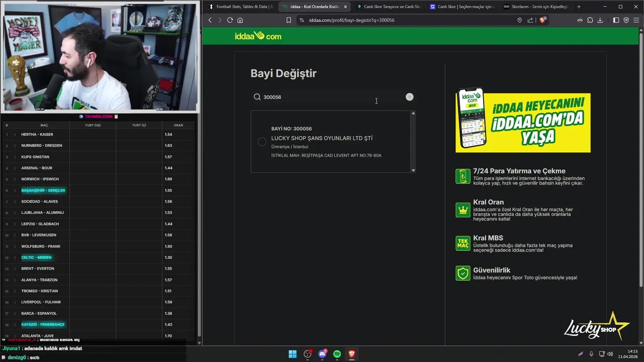Toggle the browser sidebar panel icon

pos(616,20)
